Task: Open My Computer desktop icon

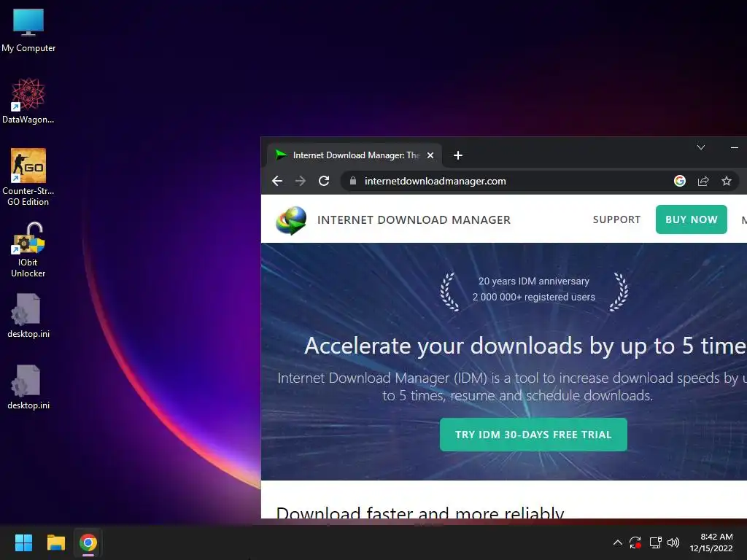Action: click(28, 30)
